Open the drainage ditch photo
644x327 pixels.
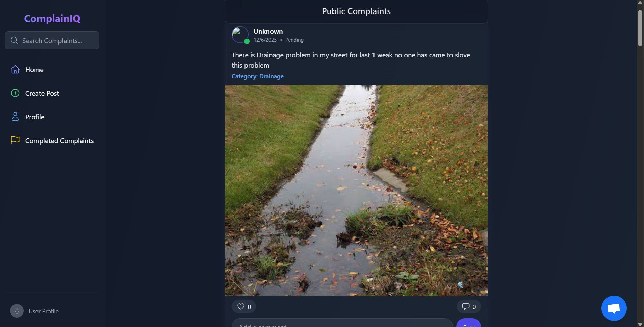click(x=356, y=191)
